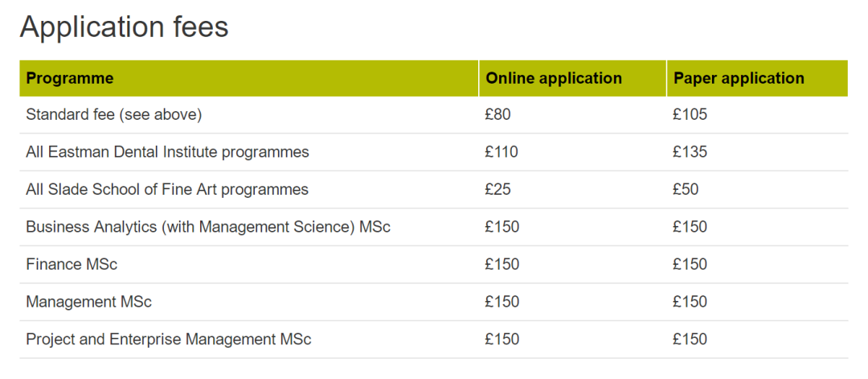Screen dimensions: 868x379
Task: Click Business Analytics (with Management Science) MSc
Action: (208, 227)
